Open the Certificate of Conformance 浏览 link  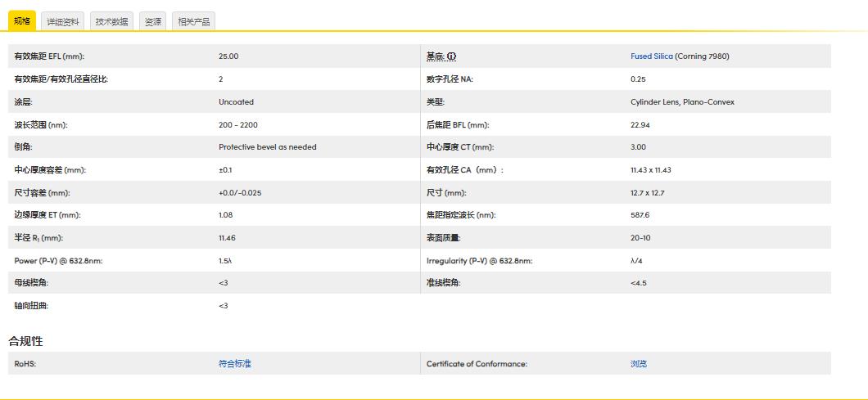pos(639,364)
